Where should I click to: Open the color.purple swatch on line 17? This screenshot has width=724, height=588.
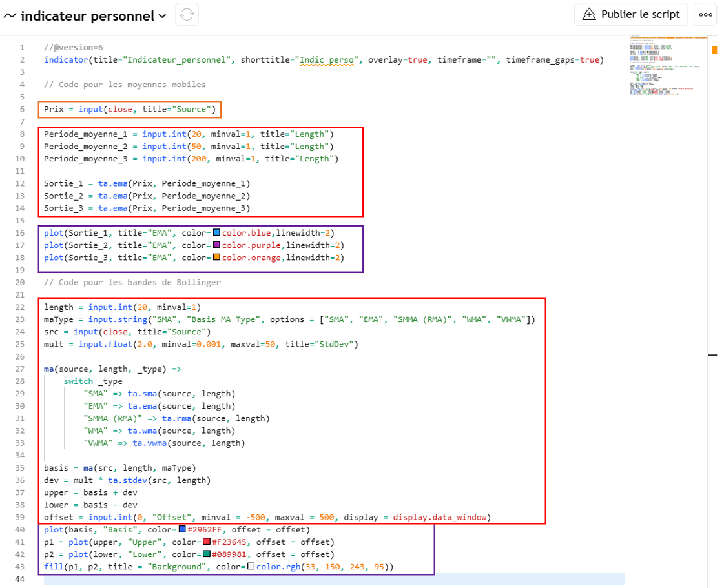pyautogui.click(x=217, y=245)
